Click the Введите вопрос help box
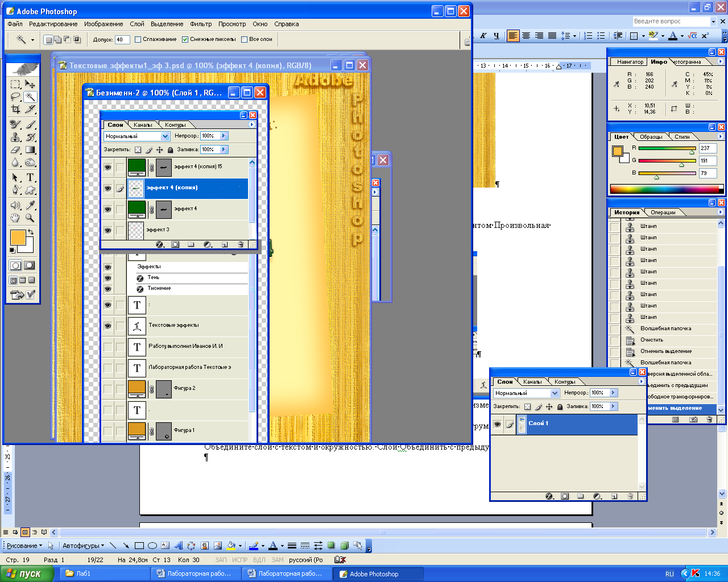Viewport: 728px width, 582px height. 671,21
